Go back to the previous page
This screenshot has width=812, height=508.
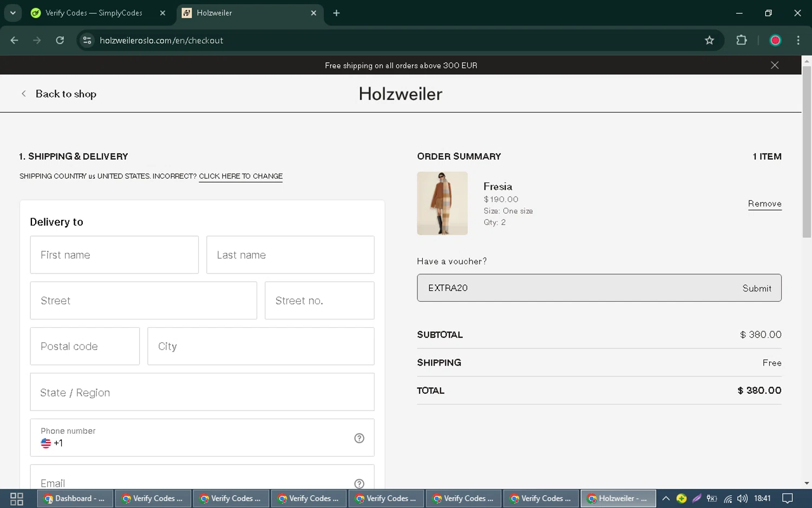pyautogui.click(x=15, y=40)
